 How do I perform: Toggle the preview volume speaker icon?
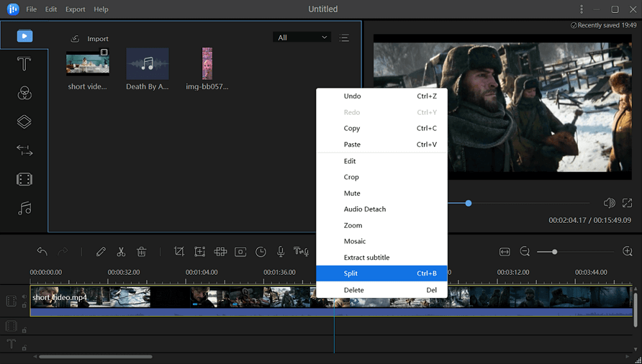point(609,203)
